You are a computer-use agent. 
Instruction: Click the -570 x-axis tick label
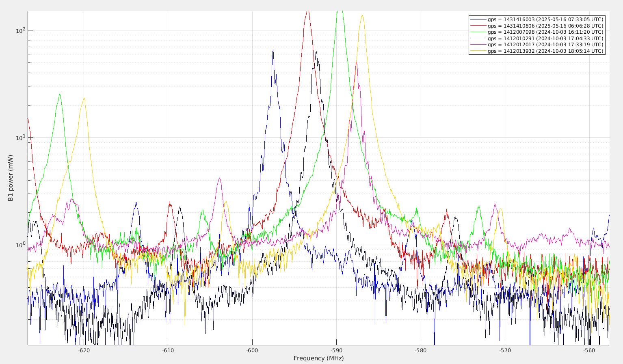(x=505, y=350)
